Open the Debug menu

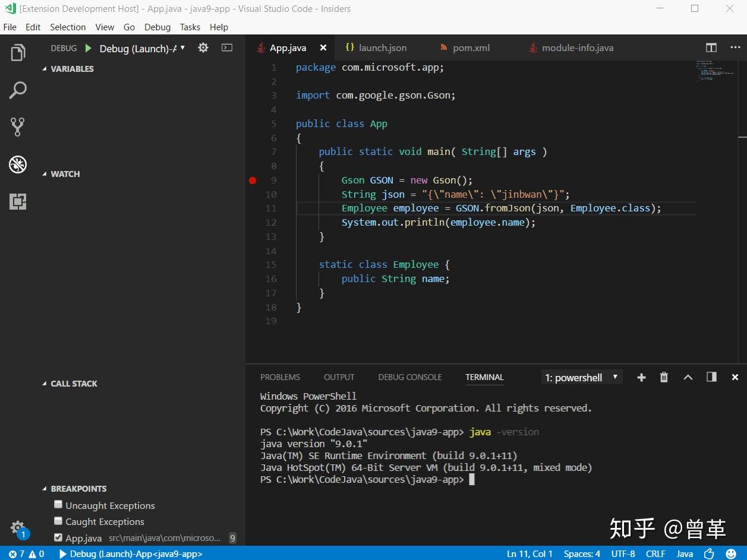[157, 27]
